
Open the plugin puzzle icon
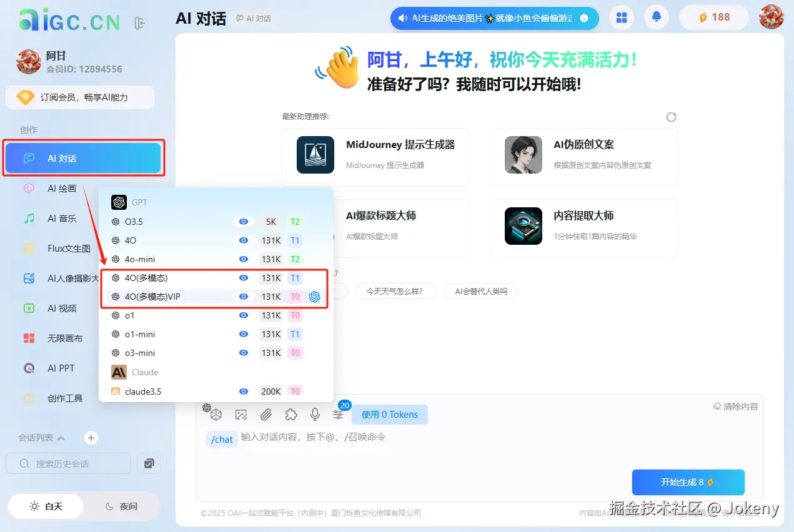click(x=290, y=414)
